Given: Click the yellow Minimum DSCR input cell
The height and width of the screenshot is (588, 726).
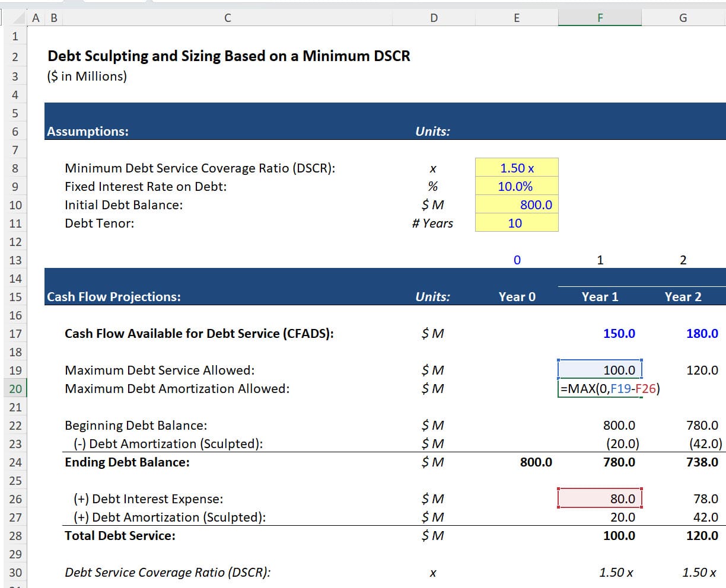Looking at the screenshot, I should click(x=516, y=168).
